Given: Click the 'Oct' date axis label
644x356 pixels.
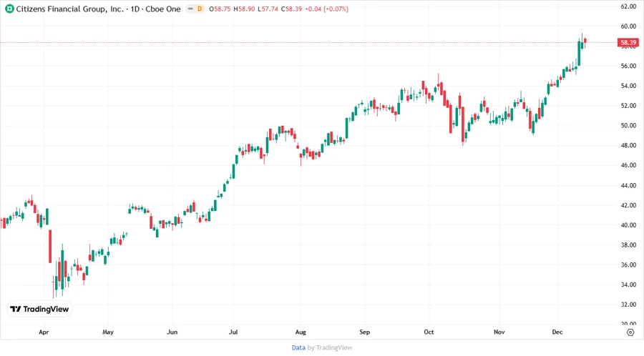Looking at the screenshot, I should coord(429,332).
